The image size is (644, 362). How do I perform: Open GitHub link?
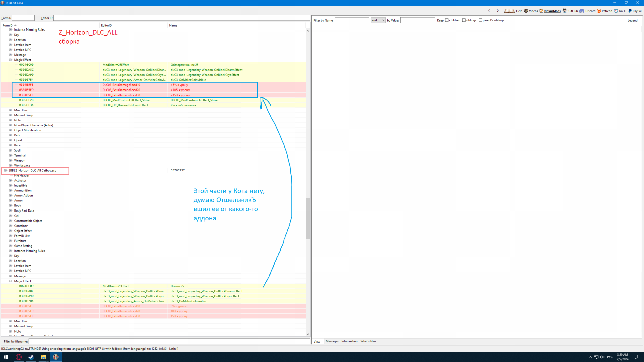(x=573, y=11)
